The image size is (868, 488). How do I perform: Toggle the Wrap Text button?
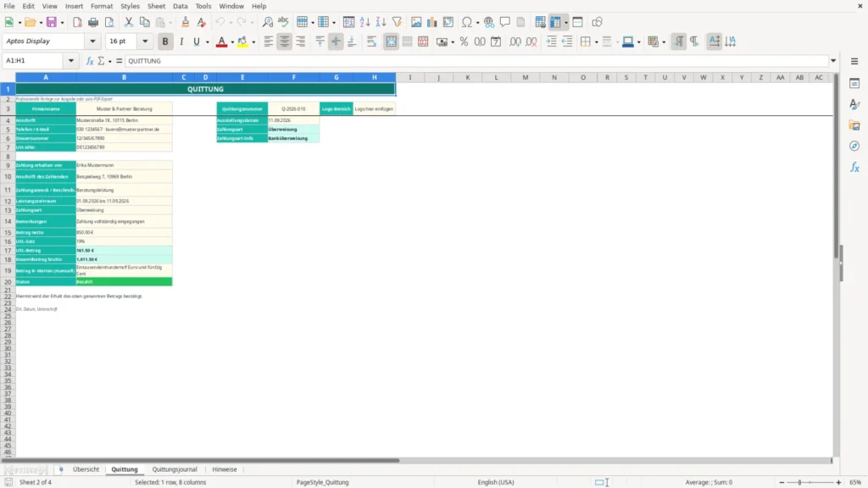click(x=371, y=42)
